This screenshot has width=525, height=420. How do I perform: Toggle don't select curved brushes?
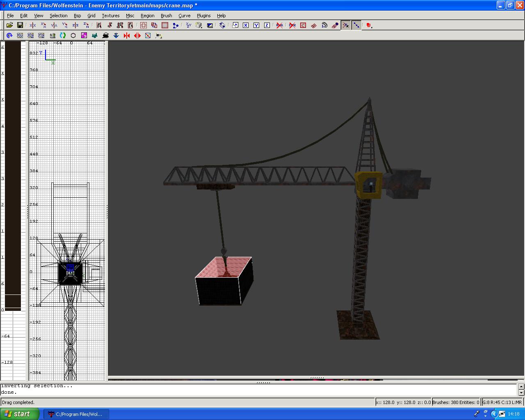(x=292, y=25)
